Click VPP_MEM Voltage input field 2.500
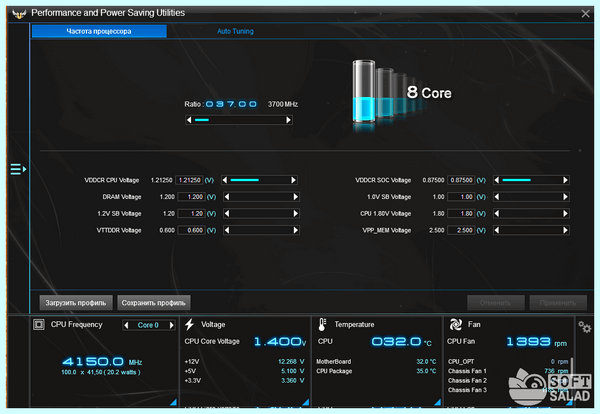Image resolution: width=600 pixels, height=414 pixels. [x=461, y=230]
